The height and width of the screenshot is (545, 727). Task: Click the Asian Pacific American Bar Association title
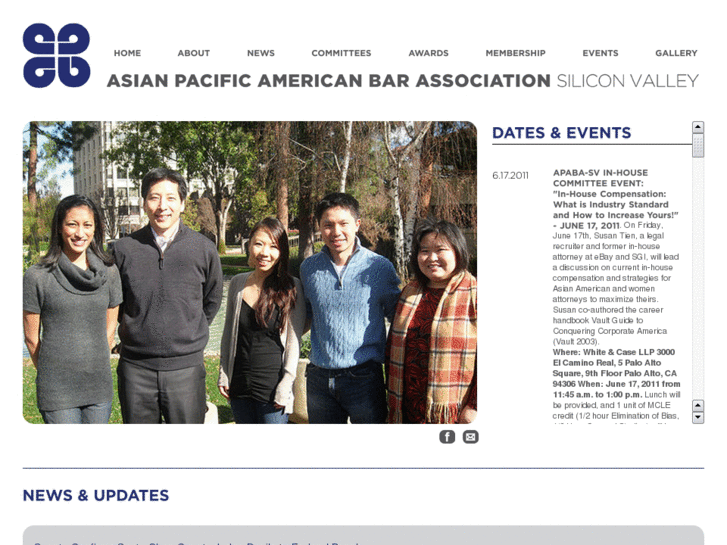tap(329, 81)
